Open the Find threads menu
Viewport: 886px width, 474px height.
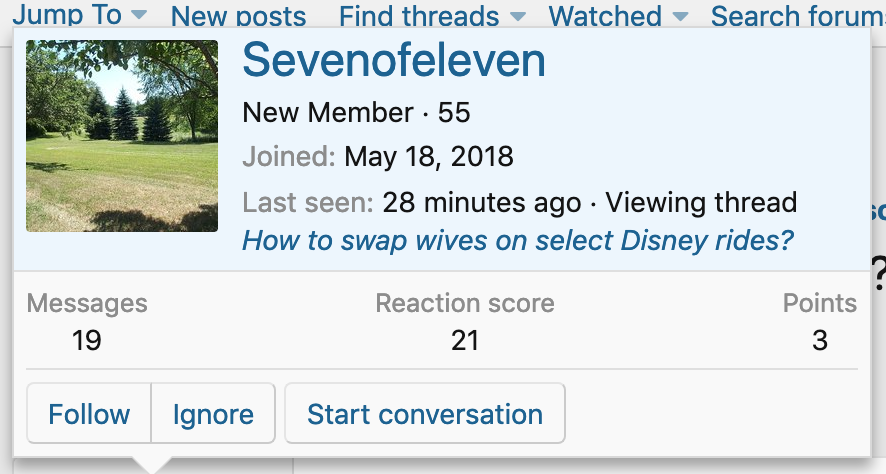419,16
